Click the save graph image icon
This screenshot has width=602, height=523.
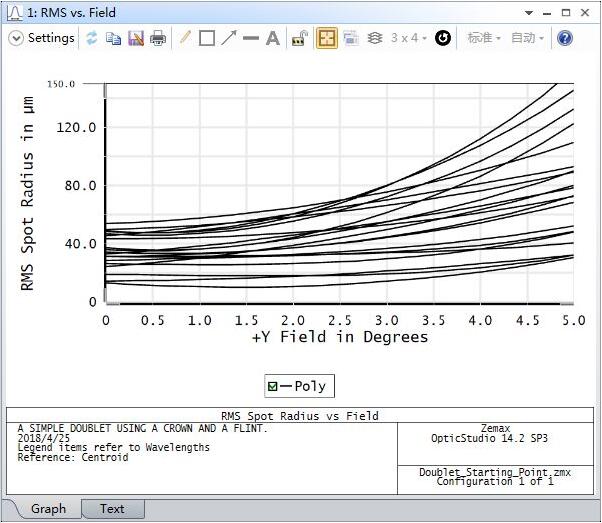[x=136, y=38]
